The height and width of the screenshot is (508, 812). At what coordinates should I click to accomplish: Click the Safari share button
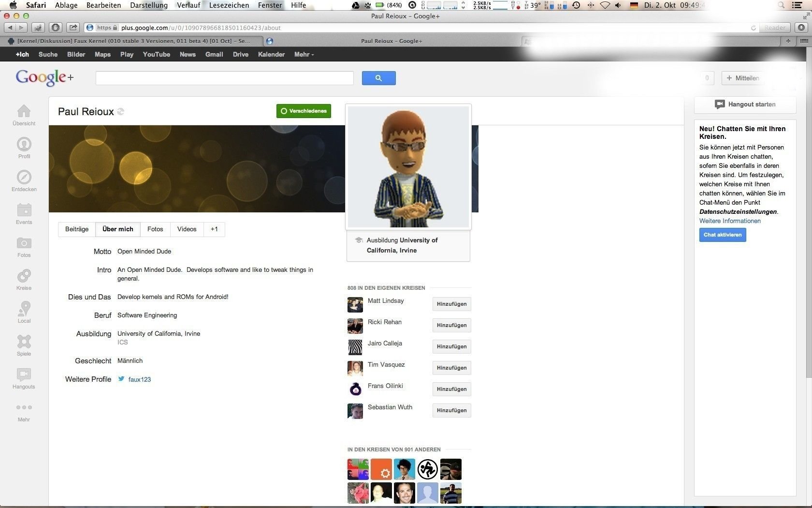click(x=73, y=28)
